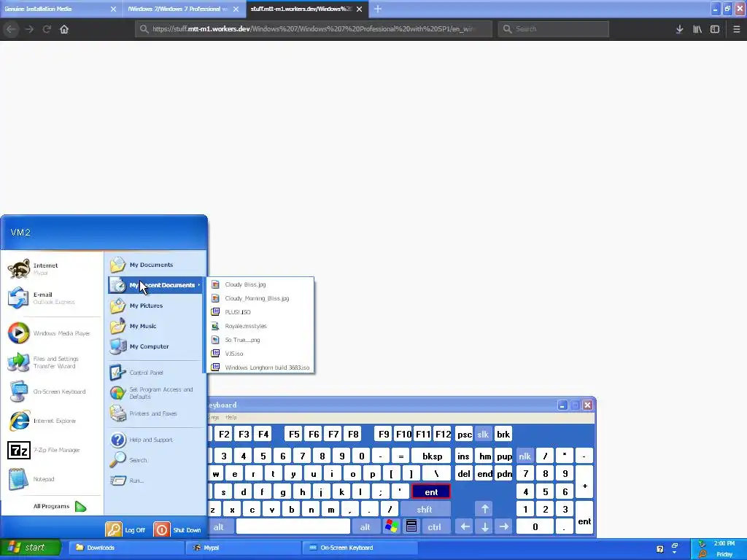Screen dimensions: 747x560
Task: Open the Run... dialog
Action: pyautogui.click(x=155, y=481)
